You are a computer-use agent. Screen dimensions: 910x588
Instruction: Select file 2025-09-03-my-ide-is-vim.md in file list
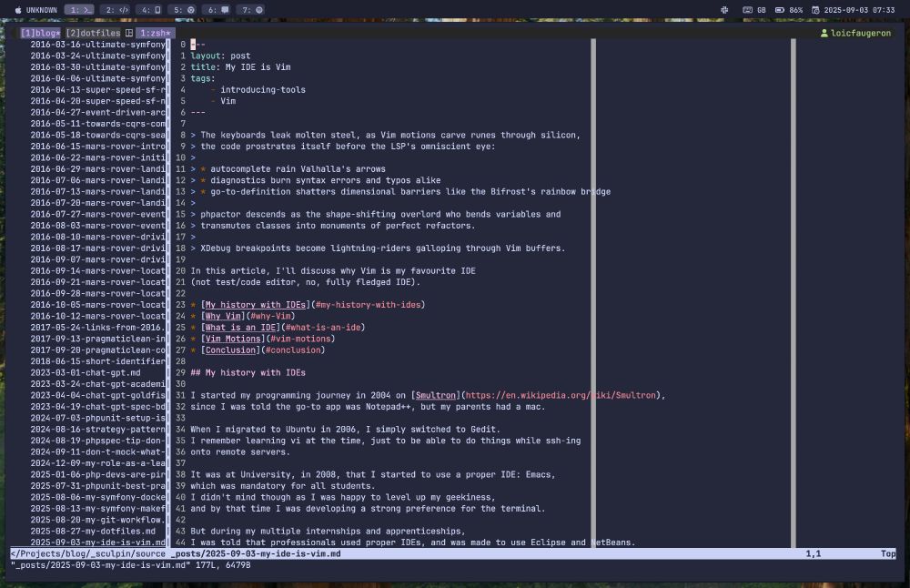coord(97,542)
